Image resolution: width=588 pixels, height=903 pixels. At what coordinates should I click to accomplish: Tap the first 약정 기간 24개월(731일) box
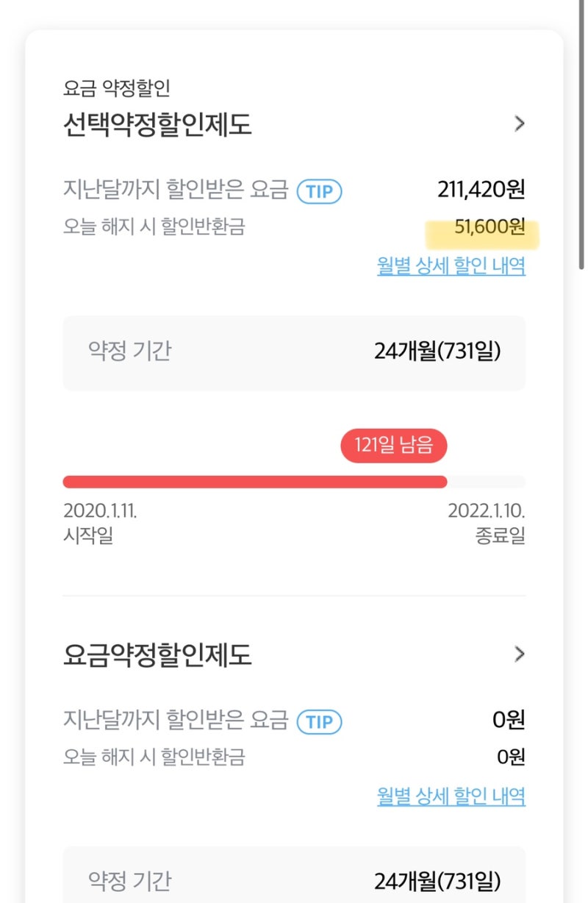294,353
